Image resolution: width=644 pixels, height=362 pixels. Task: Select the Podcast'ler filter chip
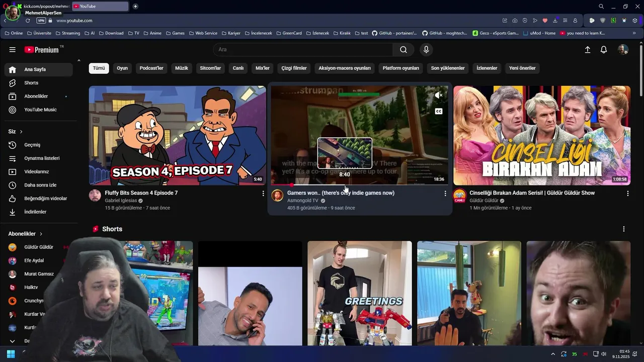click(x=151, y=68)
